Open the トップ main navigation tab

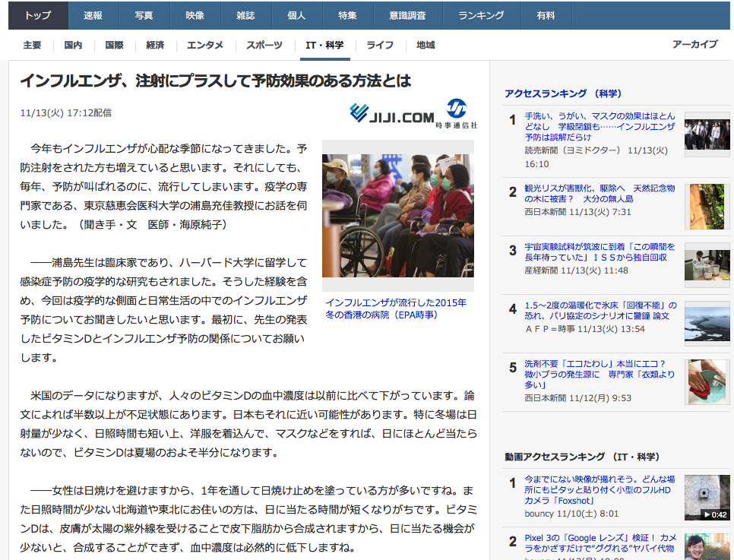(x=39, y=15)
